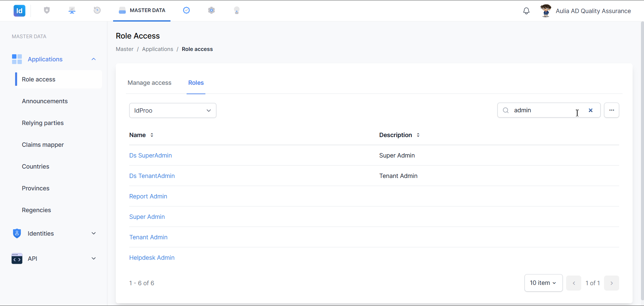Open Ds SuperAdmin role
This screenshot has height=306, width=644.
[x=150, y=156]
